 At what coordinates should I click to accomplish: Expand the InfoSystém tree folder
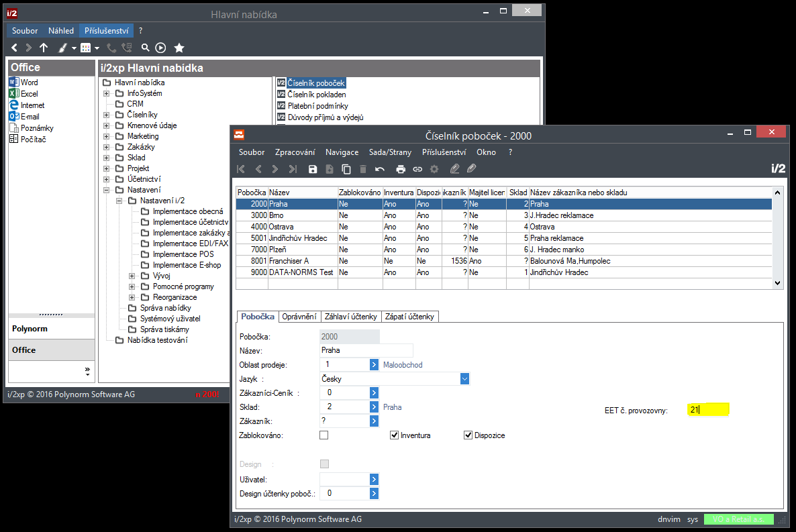106,93
